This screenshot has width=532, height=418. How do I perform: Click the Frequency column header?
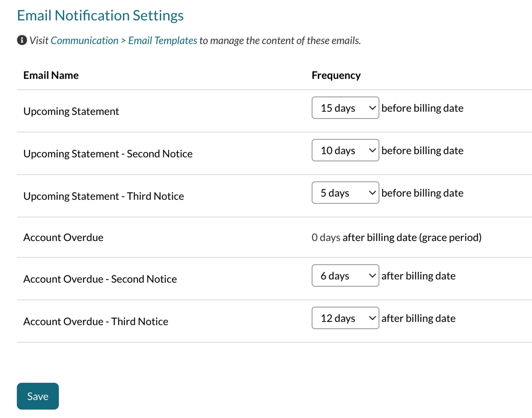[336, 75]
